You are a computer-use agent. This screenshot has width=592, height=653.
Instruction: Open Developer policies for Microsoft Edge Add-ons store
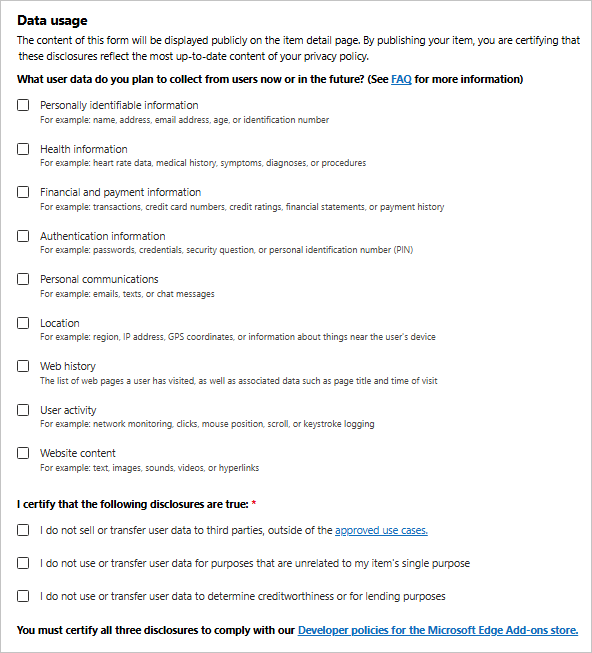(438, 630)
